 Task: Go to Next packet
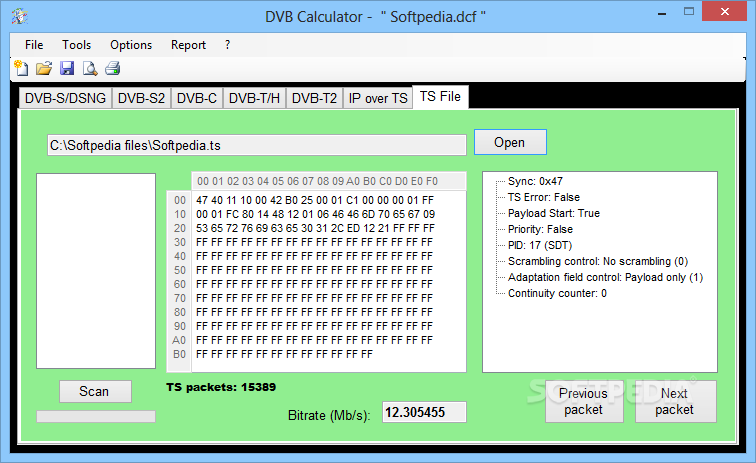click(675, 401)
